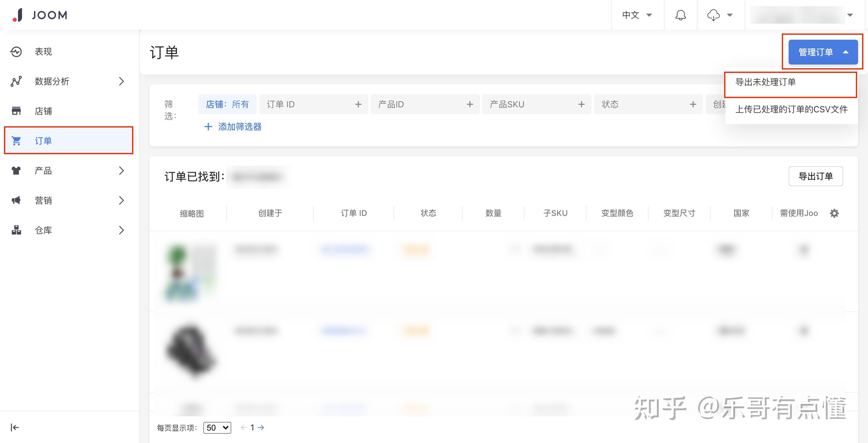The width and height of the screenshot is (868, 443).
Task: Collapse the 管理订单 dropdown
Action: (822, 51)
